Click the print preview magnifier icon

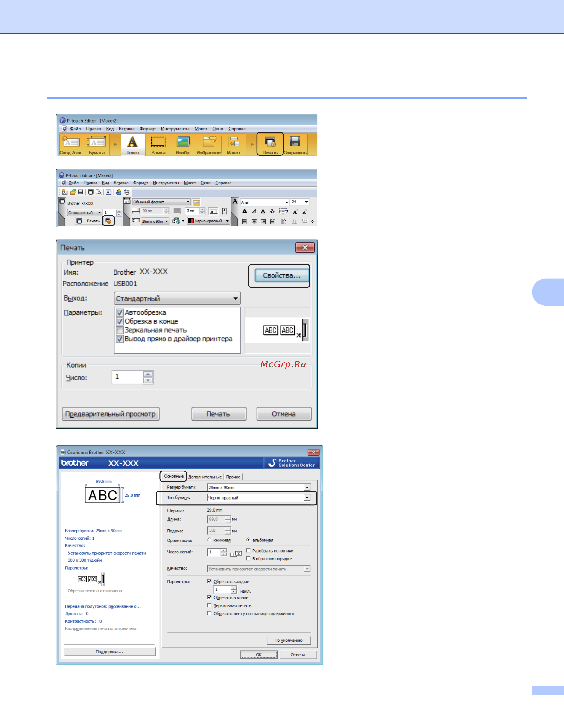[x=99, y=192]
